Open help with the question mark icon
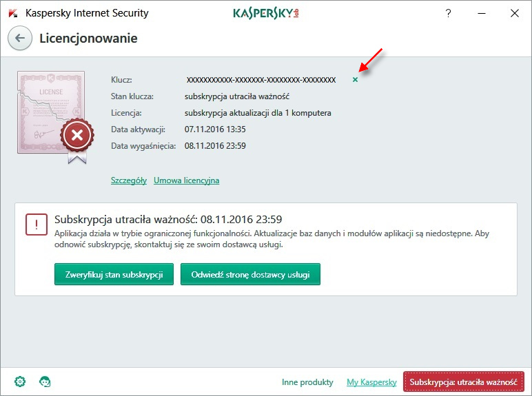The image size is (532, 396). click(448, 13)
